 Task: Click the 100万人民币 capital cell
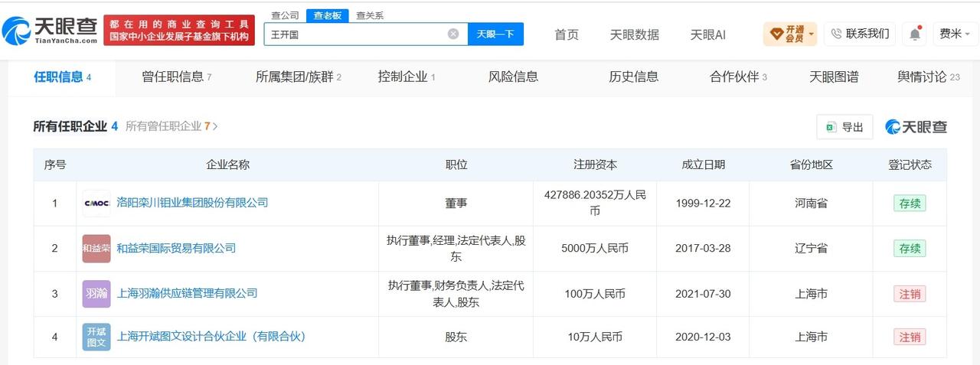pyautogui.click(x=595, y=293)
